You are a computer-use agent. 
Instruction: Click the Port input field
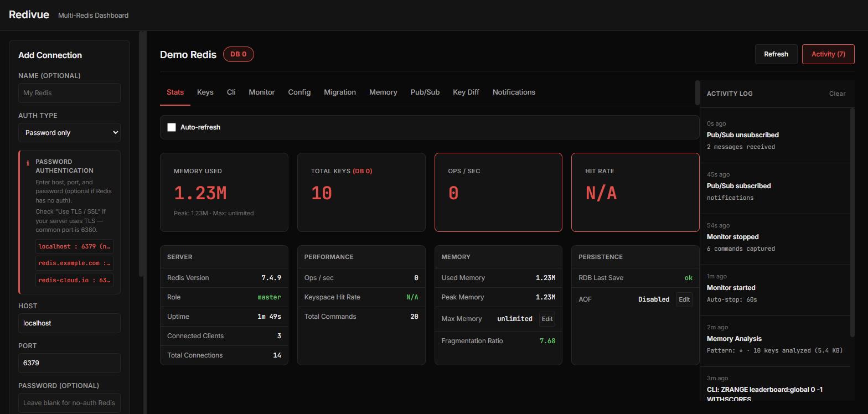point(69,363)
